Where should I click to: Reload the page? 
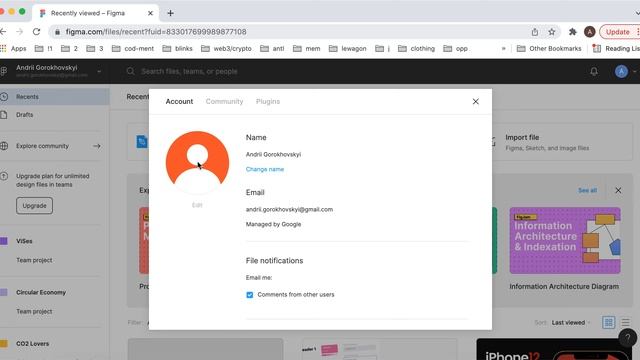point(36,32)
